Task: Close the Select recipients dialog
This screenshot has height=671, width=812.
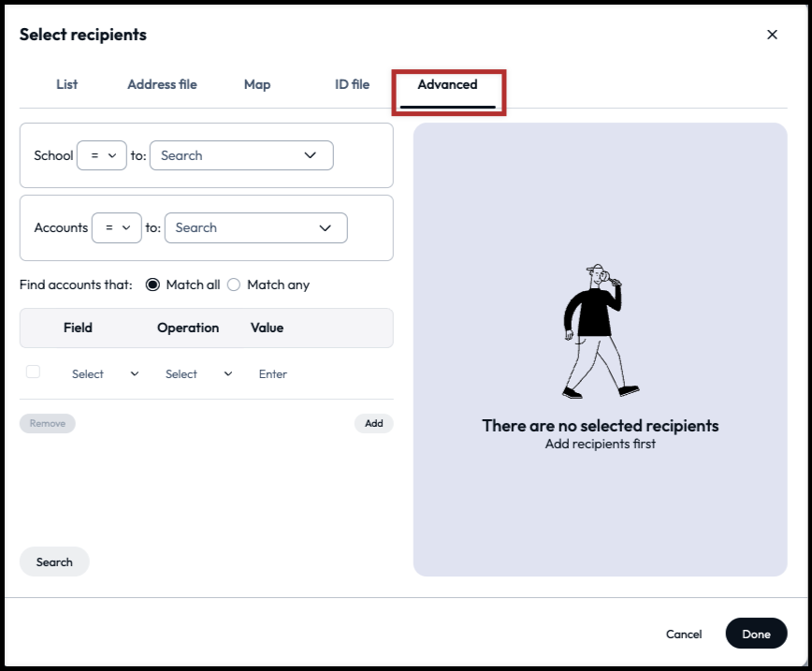Action: [x=772, y=35]
